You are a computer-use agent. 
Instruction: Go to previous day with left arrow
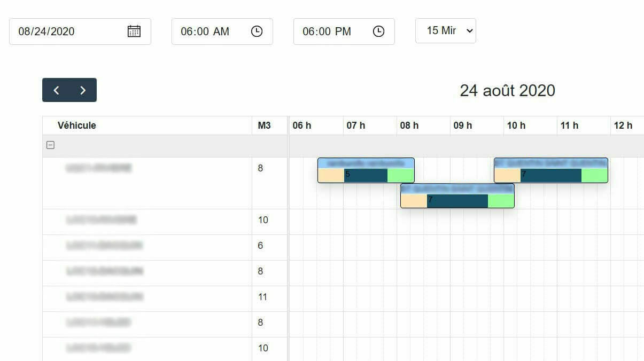click(x=56, y=90)
